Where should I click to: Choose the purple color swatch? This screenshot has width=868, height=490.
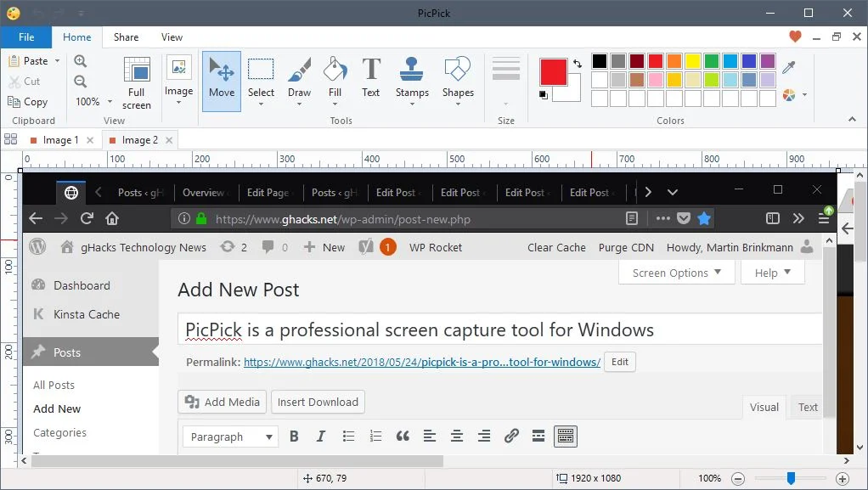(x=767, y=61)
